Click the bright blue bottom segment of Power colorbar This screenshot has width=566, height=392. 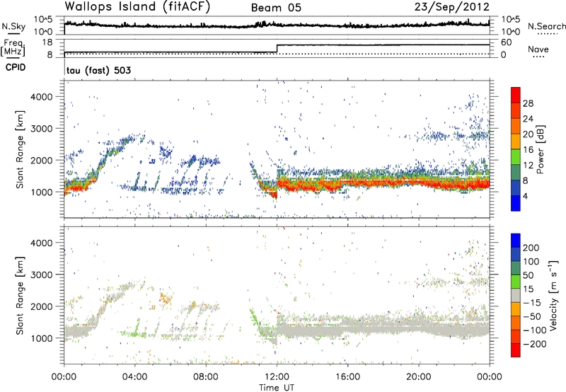coord(516,203)
